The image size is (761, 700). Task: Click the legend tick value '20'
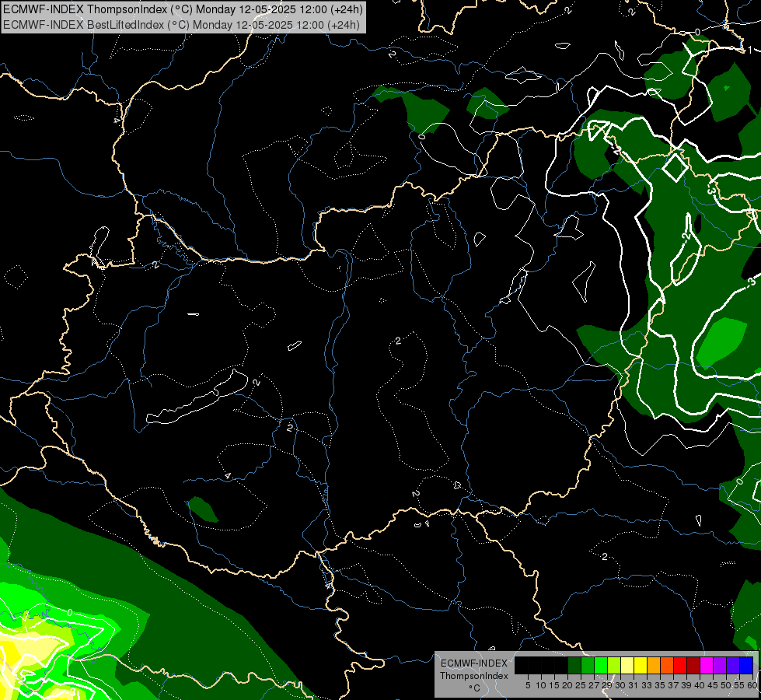(567, 685)
